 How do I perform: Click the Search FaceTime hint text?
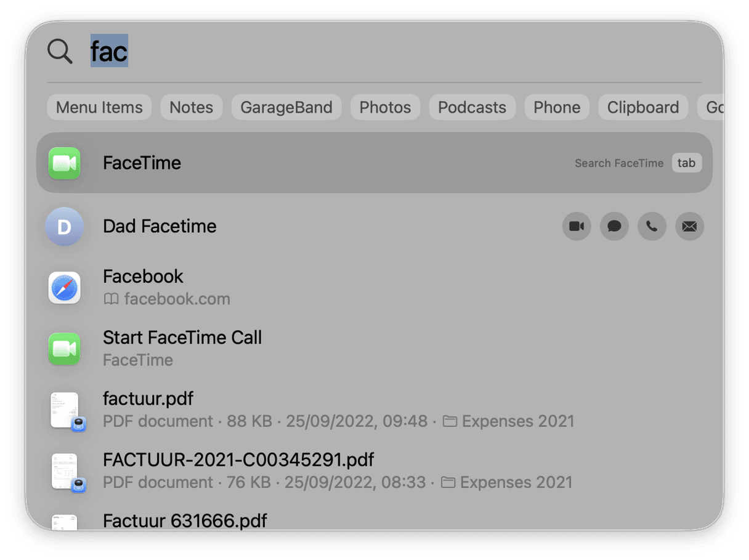(619, 163)
